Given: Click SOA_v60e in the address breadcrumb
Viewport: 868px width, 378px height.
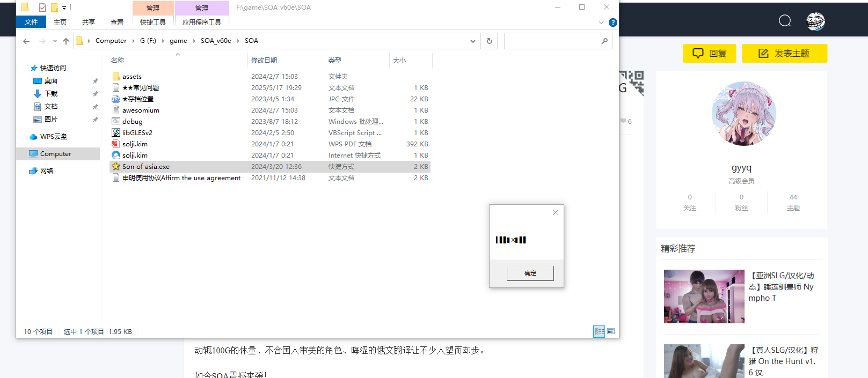Looking at the screenshot, I should [216, 41].
